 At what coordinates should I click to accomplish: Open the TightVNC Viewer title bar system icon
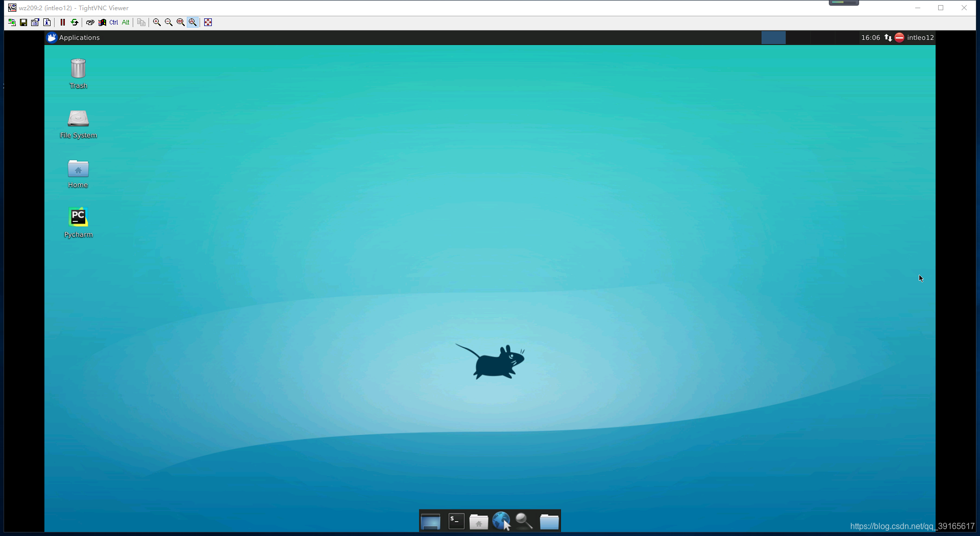tap(12, 8)
